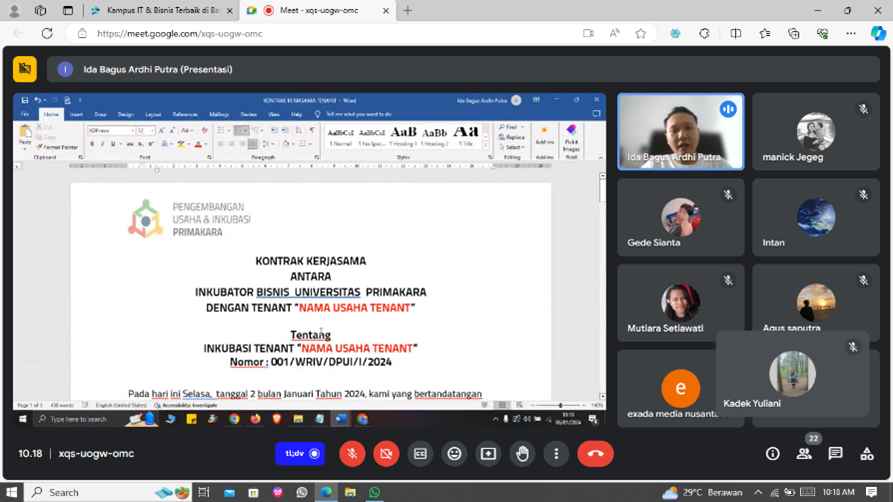893x502 pixels.
Task: Click the Edge address bar URL
Action: coord(179,34)
